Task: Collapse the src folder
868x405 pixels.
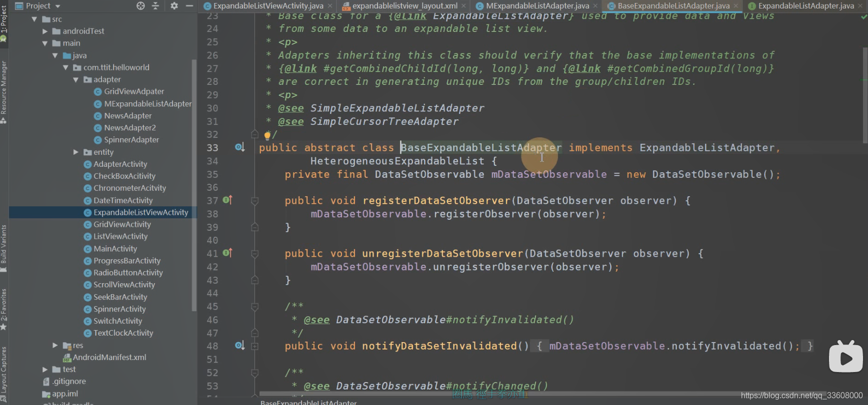Action: click(34, 19)
